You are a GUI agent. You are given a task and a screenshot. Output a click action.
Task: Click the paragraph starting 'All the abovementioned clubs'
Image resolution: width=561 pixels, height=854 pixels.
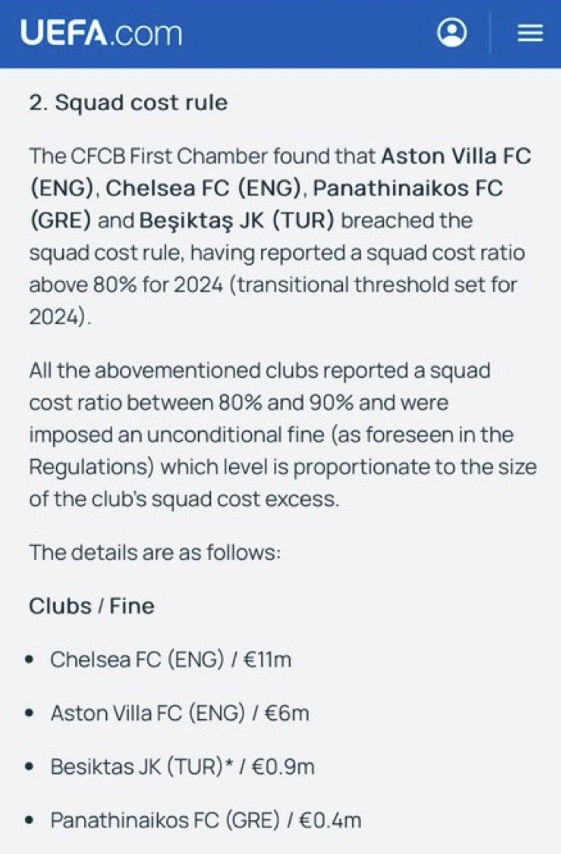point(283,435)
